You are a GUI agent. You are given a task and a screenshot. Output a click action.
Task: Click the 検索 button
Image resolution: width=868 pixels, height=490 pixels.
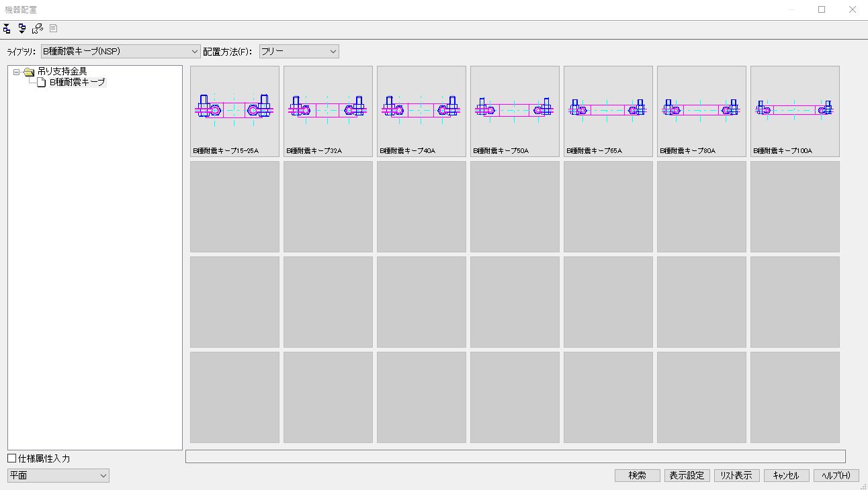pos(638,475)
